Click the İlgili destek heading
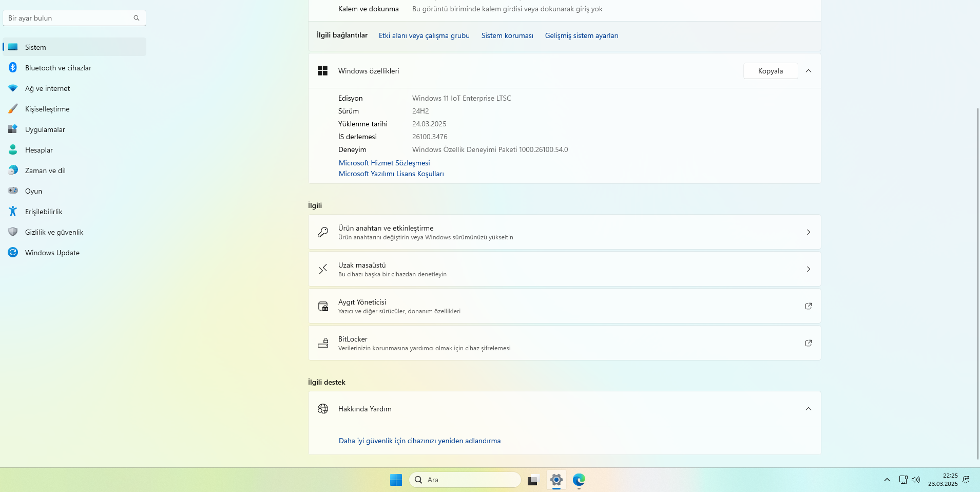980x492 pixels. (326, 382)
